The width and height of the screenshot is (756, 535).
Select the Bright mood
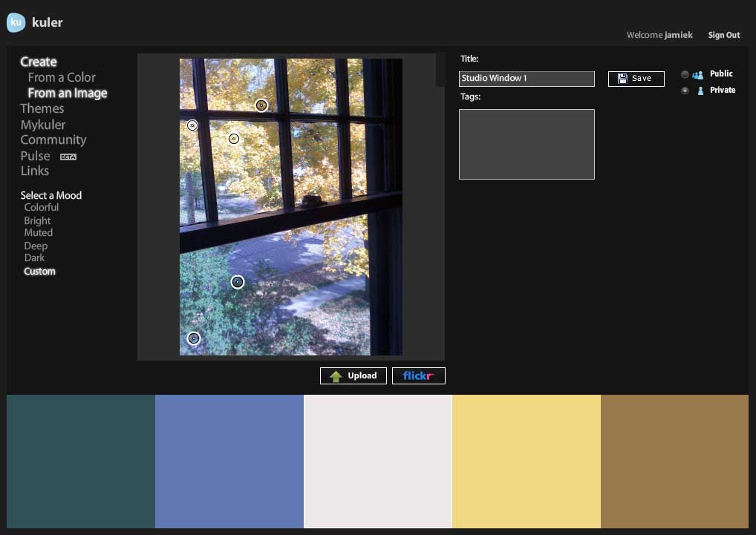(x=37, y=221)
